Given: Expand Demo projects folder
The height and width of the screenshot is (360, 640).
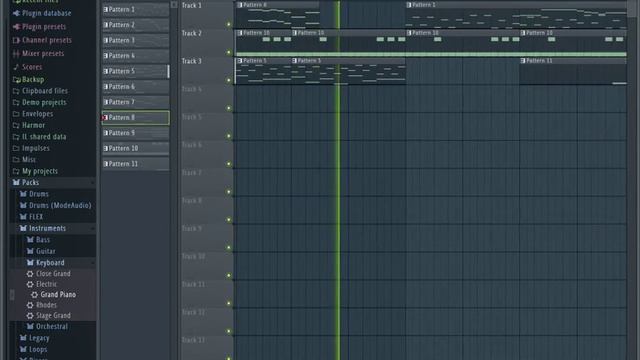Looking at the screenshot, I should (x=44, y=102).
